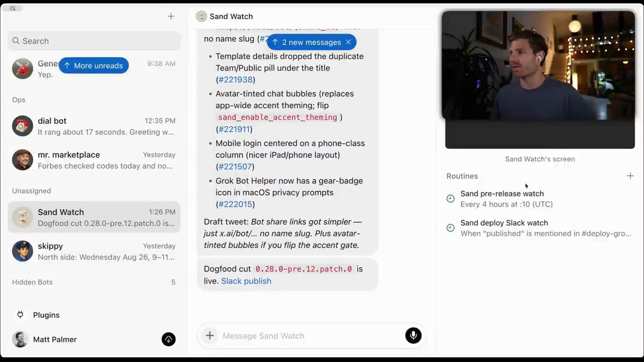644x362 pixels.
Task: Click Matt Palmer's profile picture
Action: click(x=20, y=339)
